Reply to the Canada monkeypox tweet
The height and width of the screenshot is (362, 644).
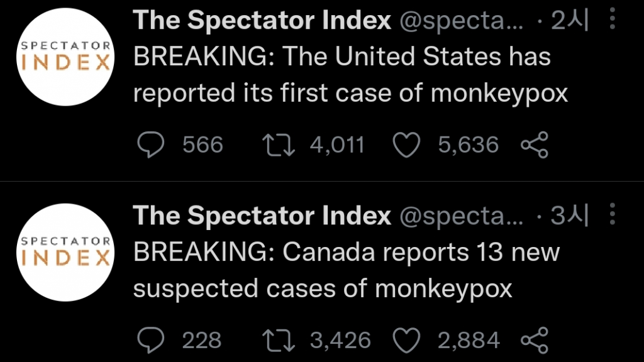[x=150, y=341]
